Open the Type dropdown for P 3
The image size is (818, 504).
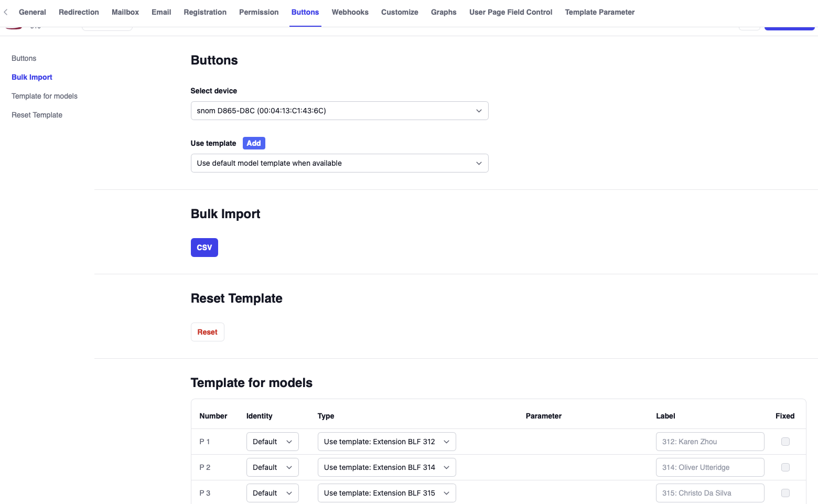pos(386,492)
